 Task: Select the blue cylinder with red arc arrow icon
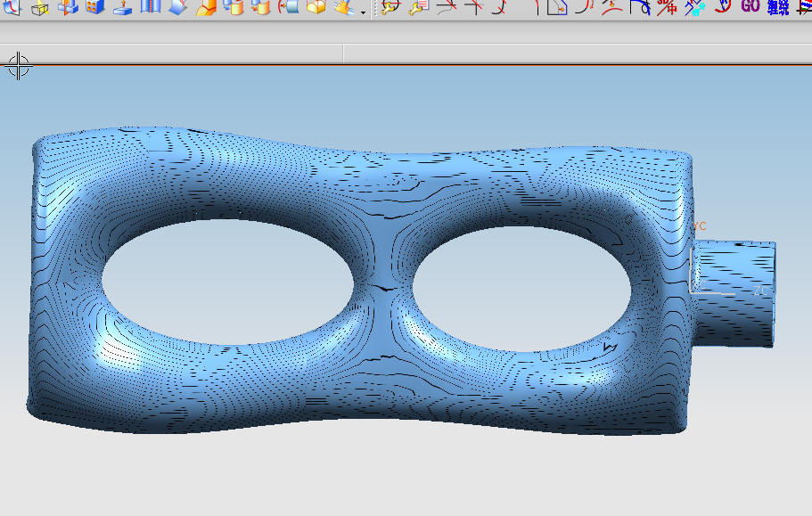click(x=289, y=7)
